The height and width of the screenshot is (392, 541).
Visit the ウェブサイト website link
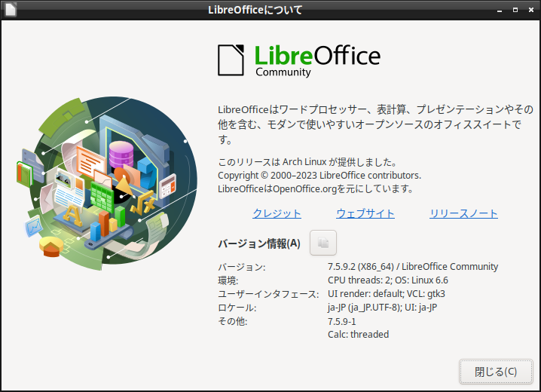[x=365, y=213]
